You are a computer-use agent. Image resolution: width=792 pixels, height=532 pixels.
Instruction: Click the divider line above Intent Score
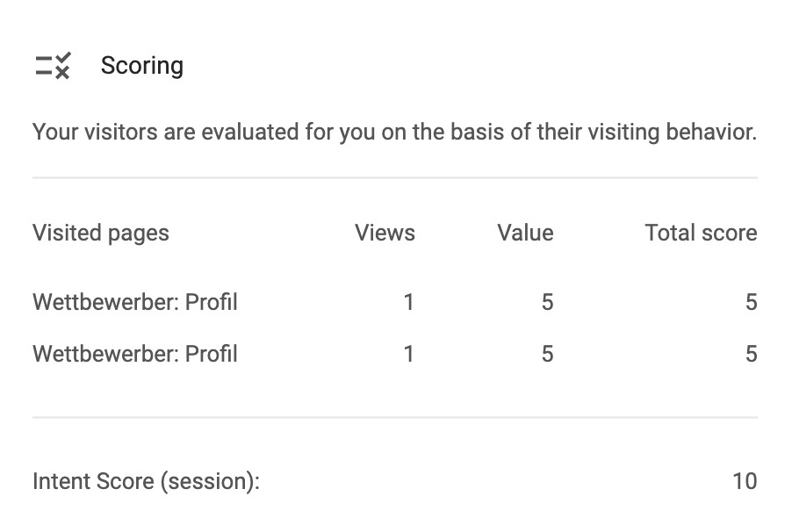395,417
